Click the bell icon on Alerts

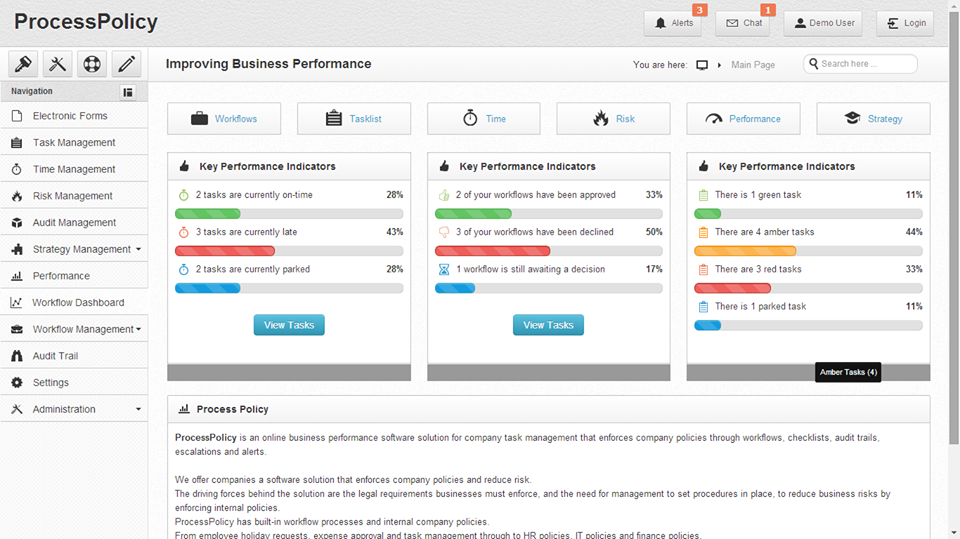pos(660,23)
